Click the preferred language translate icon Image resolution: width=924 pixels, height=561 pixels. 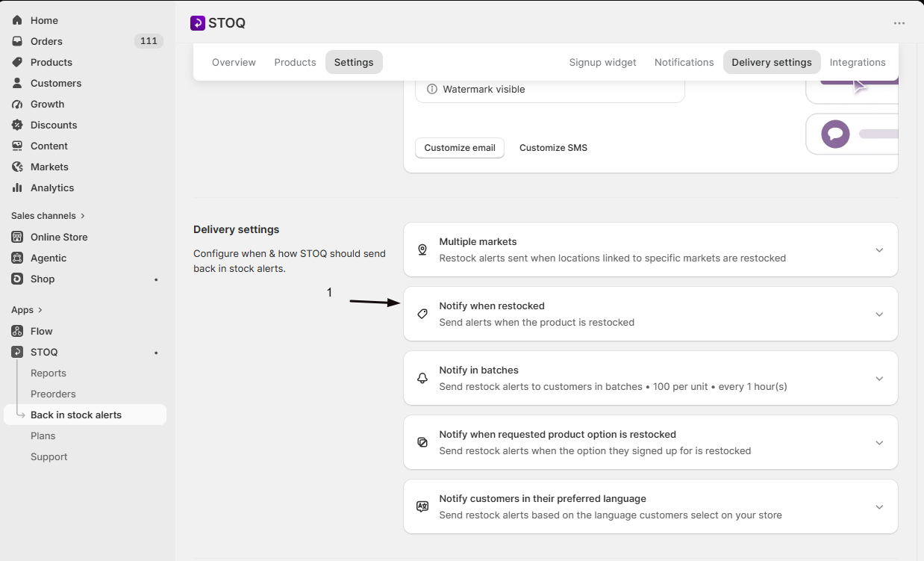coord(422,506)
